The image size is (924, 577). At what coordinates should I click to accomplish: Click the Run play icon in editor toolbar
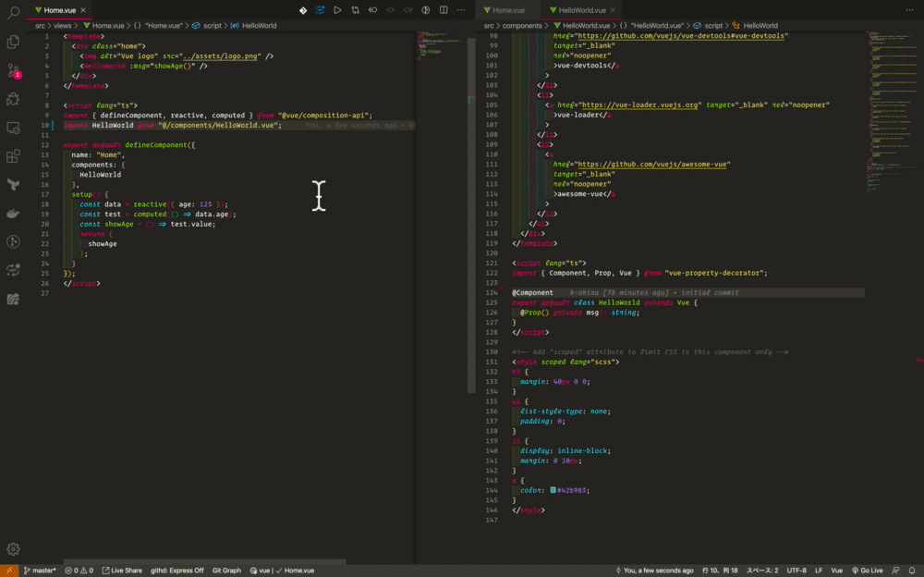pyautogui.click(x=337, y=10)
